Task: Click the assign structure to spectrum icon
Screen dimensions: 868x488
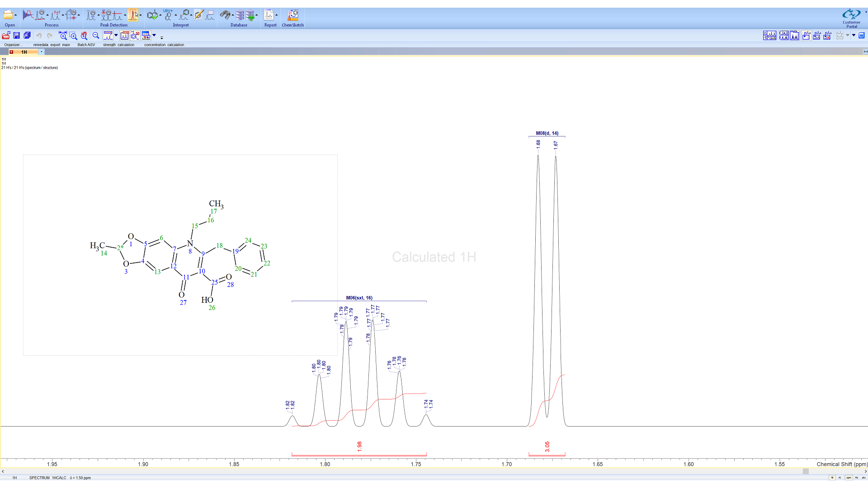Action: coord(184,15)
